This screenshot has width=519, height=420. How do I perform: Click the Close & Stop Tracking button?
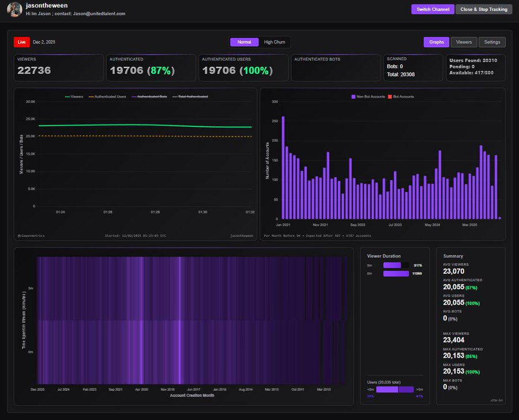[483, 9]
